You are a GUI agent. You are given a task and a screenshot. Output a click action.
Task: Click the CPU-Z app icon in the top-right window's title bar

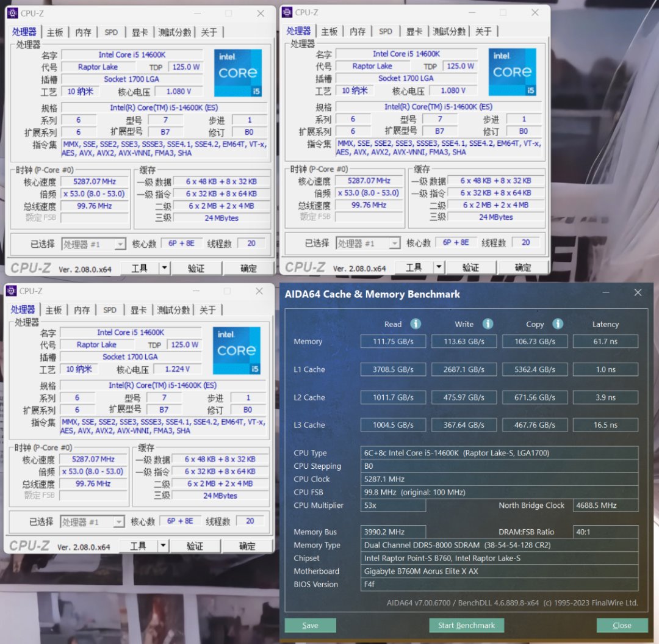[x=287, y=12]
